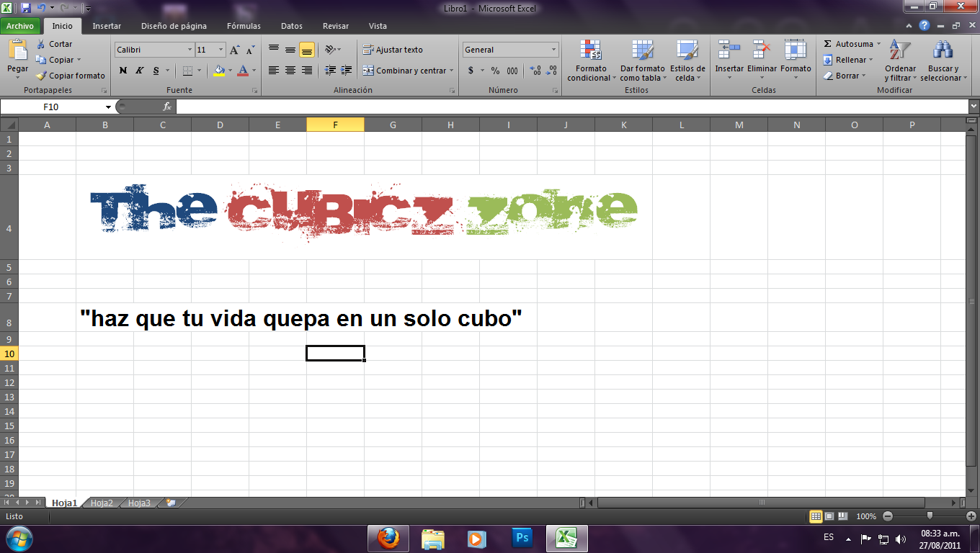980x553 pixels.
Task: Increase indent in the cell
Action: point(347,71)
